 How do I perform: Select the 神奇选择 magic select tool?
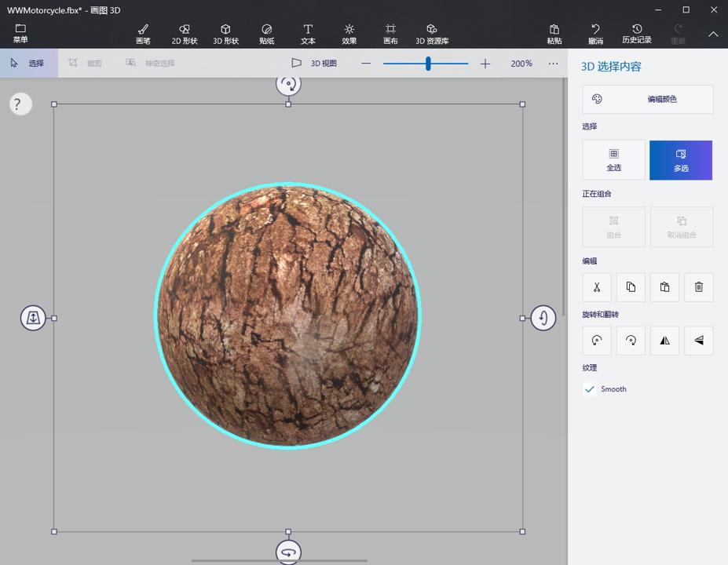tap(153, 63)
